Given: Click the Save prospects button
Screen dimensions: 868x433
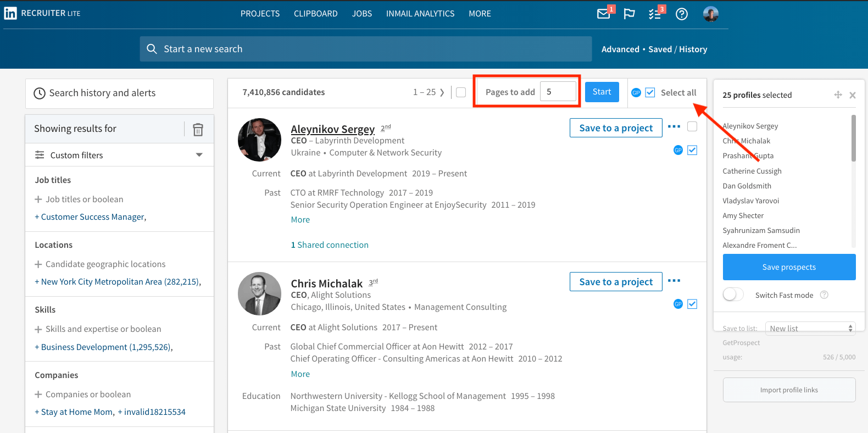Looking at the screenshot, I should 789,267.
